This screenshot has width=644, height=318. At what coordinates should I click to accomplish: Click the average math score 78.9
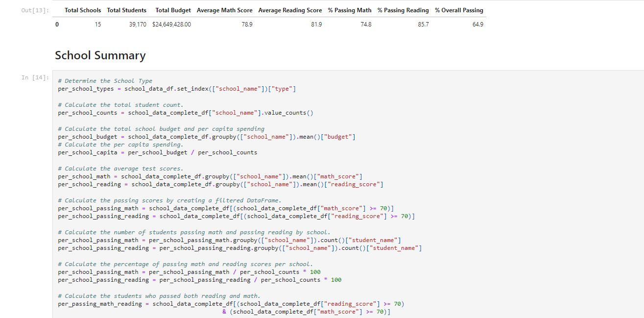[x=247, y=24]
